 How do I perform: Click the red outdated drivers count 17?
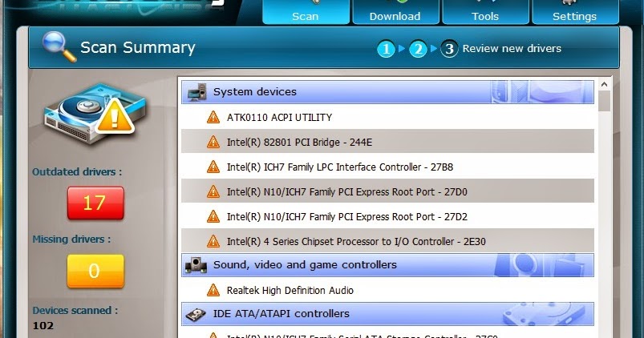(95, 203)
